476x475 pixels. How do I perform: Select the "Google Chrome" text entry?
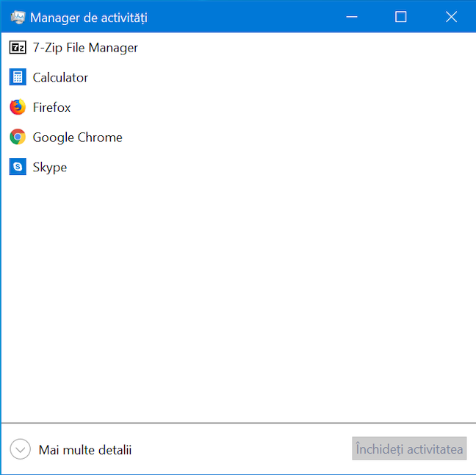tap(77, 137)
